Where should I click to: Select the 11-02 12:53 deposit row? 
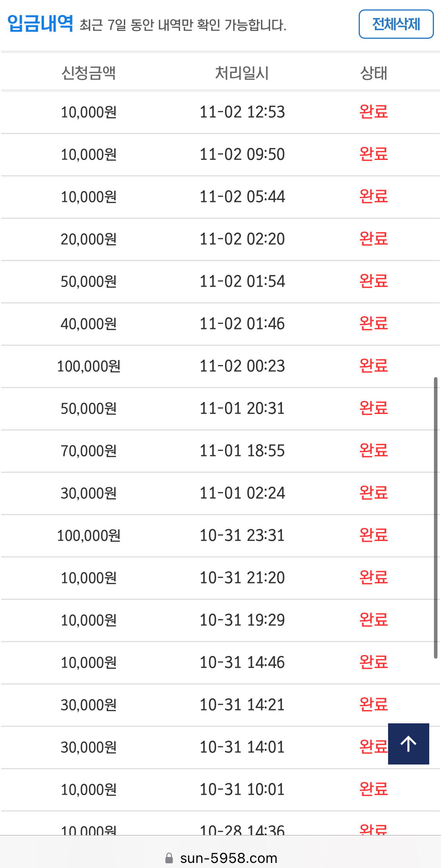[x=220, y=112]
